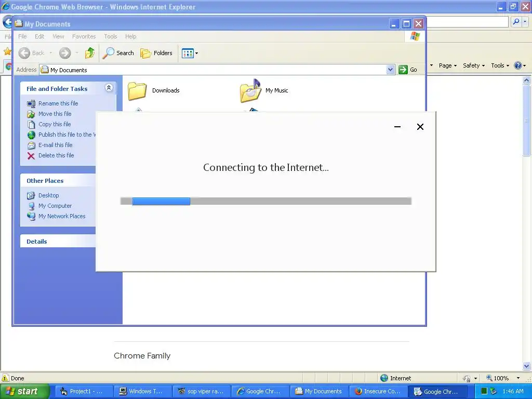This screenshot has width=532, height=399.
Task: Click Move this file
Action: 55,114
